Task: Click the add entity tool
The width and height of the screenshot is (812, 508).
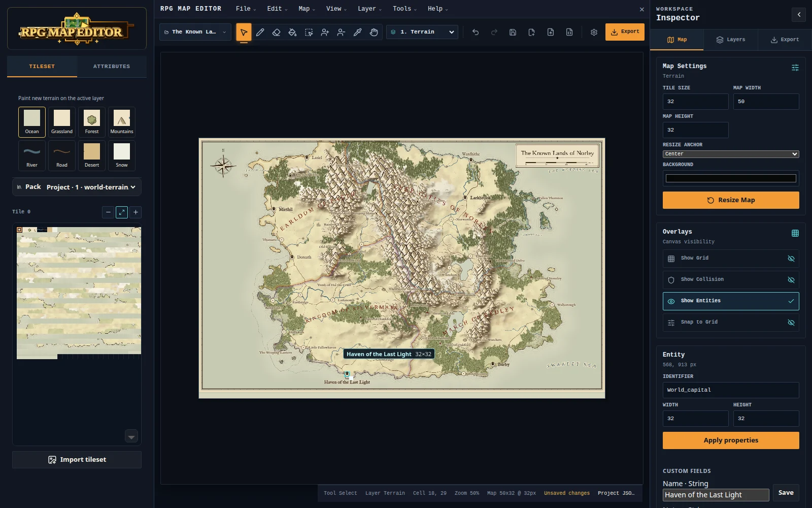Action: (325, 32)
